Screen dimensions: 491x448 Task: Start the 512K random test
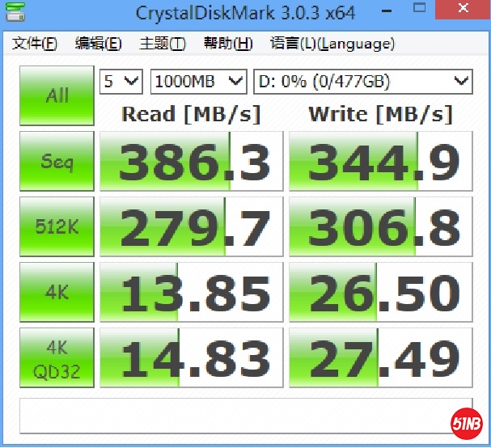point(57,227)
